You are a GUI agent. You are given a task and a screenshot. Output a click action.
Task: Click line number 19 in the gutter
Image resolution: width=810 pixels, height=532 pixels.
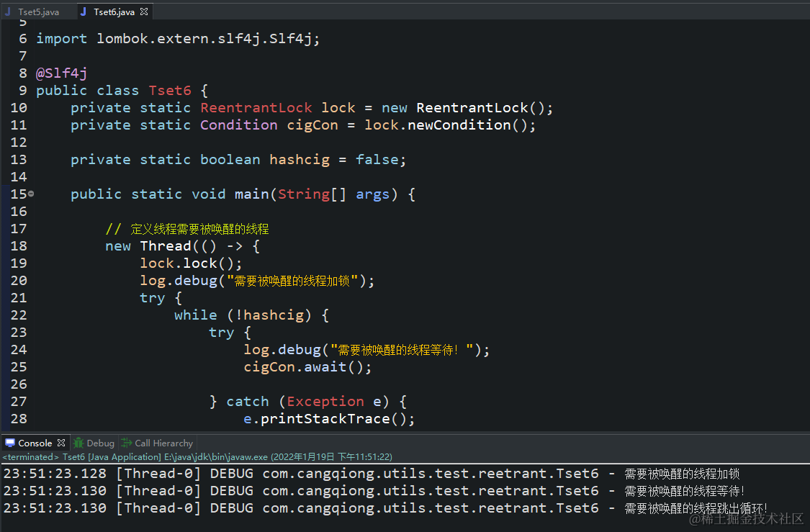coord(19,263)
